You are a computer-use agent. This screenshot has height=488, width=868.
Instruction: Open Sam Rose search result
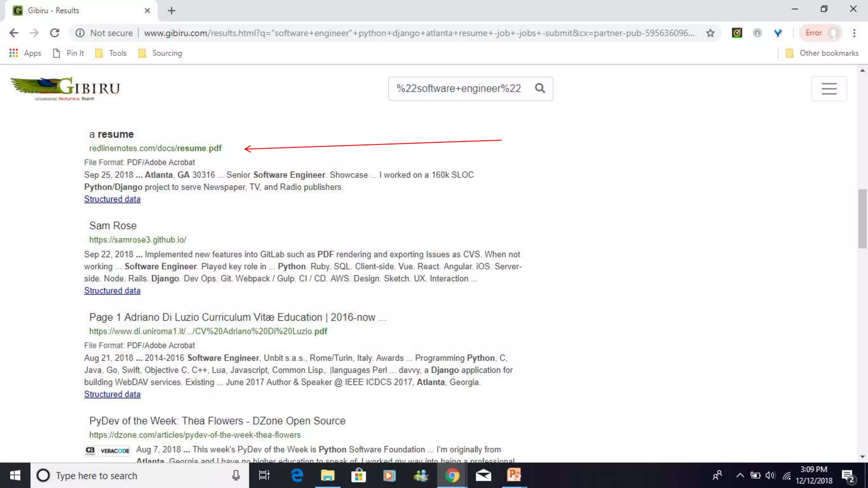(113, 226)
